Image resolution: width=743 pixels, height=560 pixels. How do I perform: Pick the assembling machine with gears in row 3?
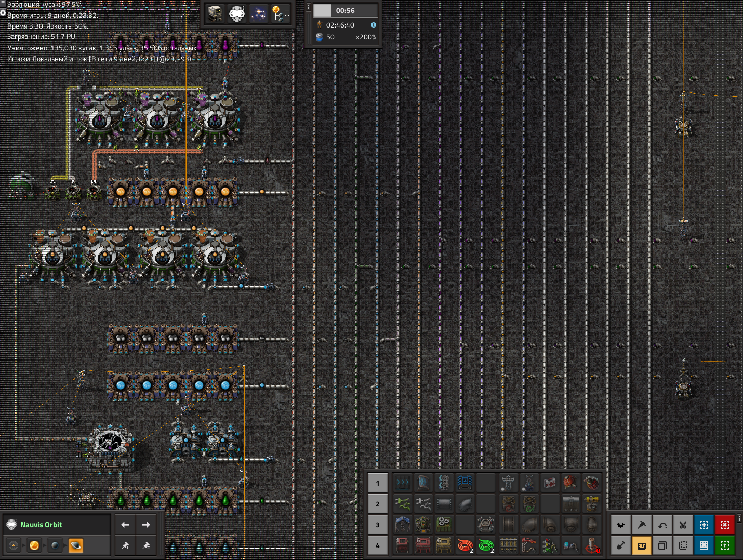pos(444,525)
